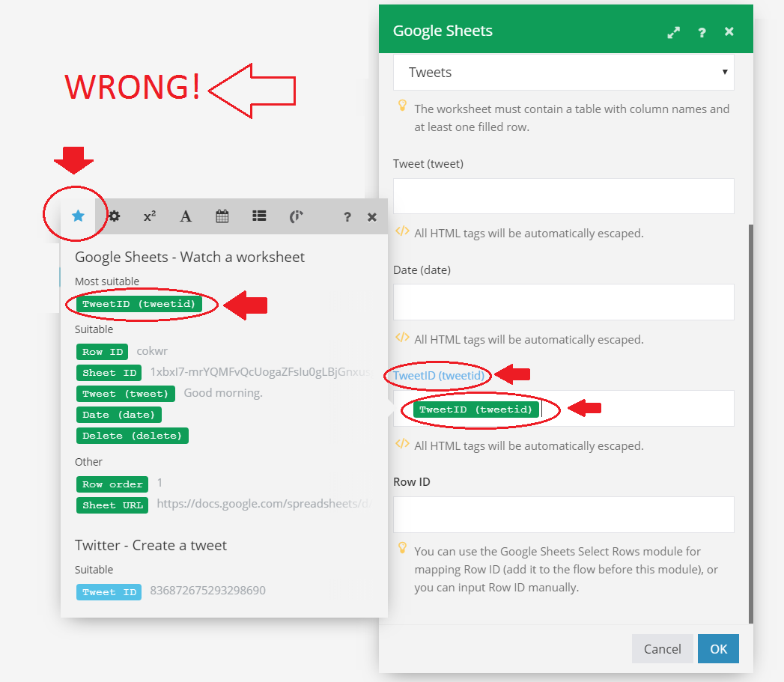Open the date functions calendar tab
The width and height of the screenshot is (784, 682).
point(222,216)
